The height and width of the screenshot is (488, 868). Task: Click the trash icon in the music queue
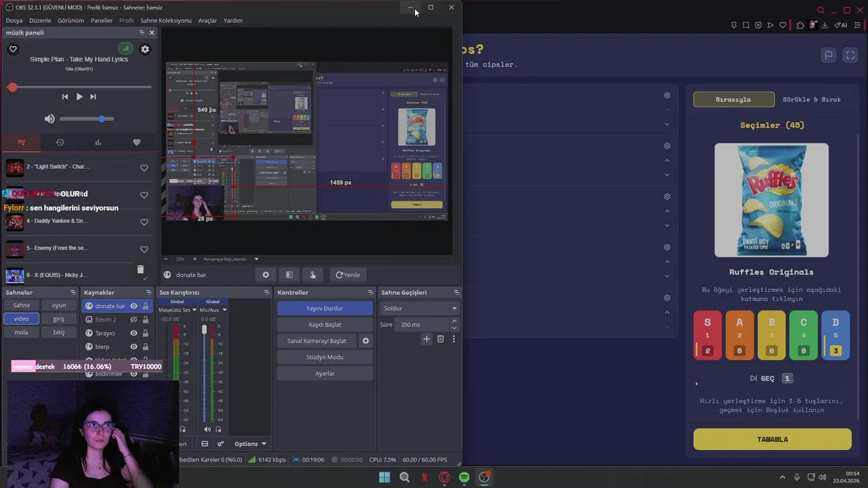coord(140,270)
